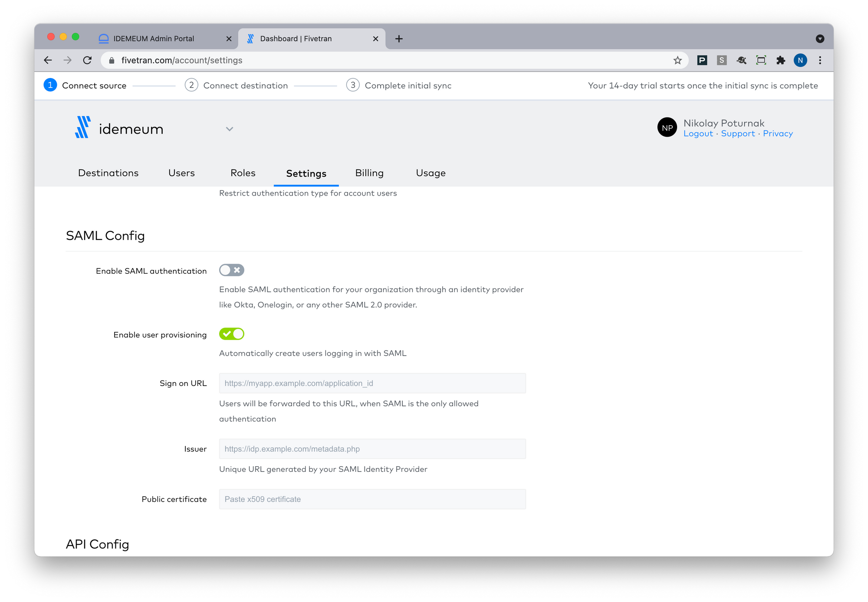Click the Fivetran logo next to idemeum
This screenshot has width=868, height=602.
[x=82, y=127]
